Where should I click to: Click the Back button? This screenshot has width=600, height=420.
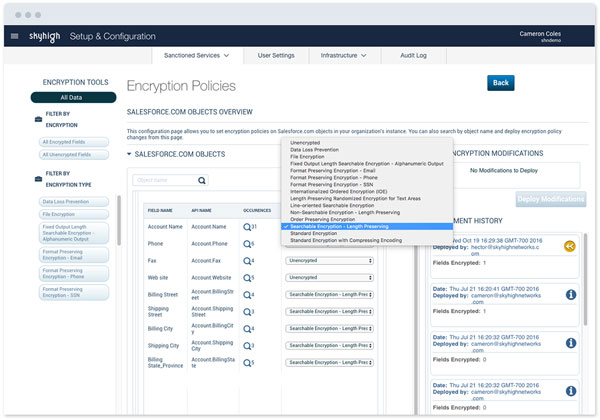[501, 83]
